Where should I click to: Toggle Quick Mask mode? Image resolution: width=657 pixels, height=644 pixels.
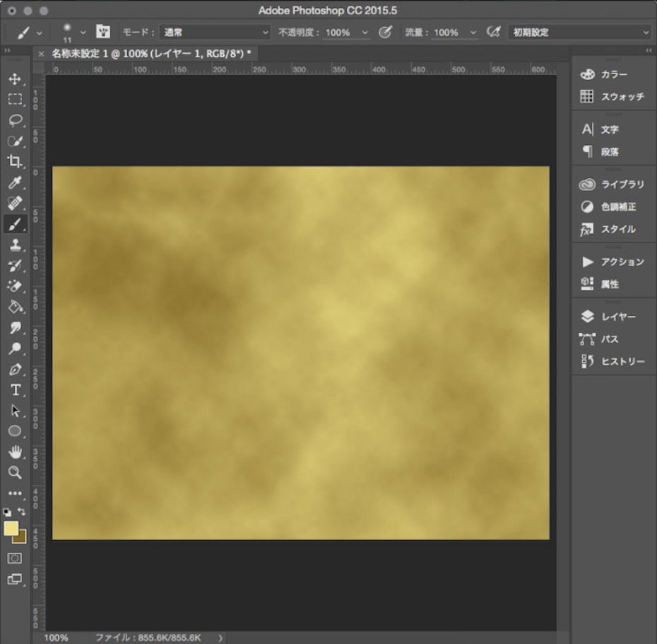pos(15,558)
